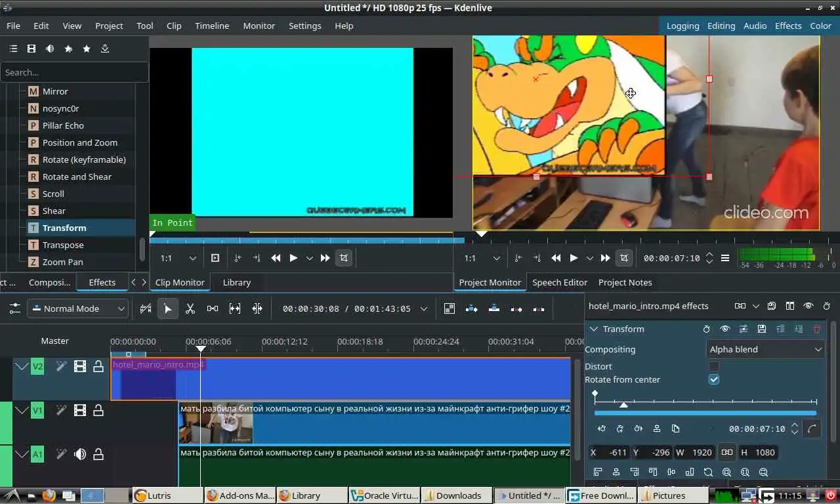
Task: Click the extract timeline zone icon
Action: [516, 308]
